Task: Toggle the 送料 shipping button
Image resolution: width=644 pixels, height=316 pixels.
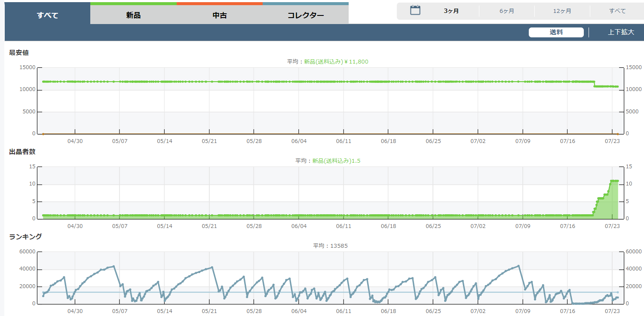Action: [x=556, y=32]
